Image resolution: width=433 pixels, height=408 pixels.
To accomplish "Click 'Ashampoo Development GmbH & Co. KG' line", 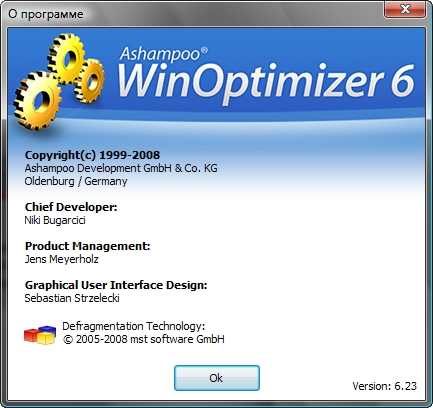I will pyautogui.click(x=121, y=168).
